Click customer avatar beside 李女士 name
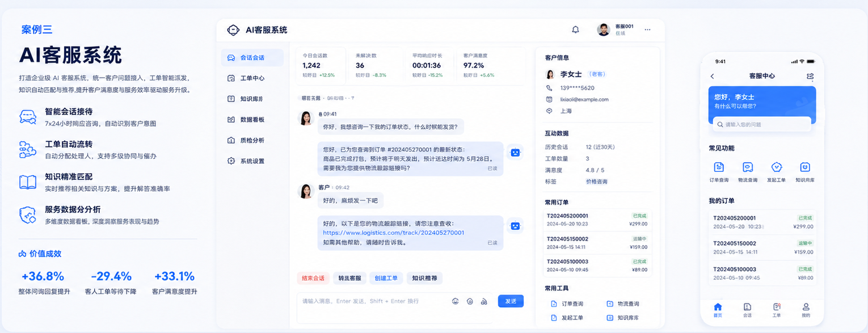This screenshot has width=868, height=333. (550, 74)
